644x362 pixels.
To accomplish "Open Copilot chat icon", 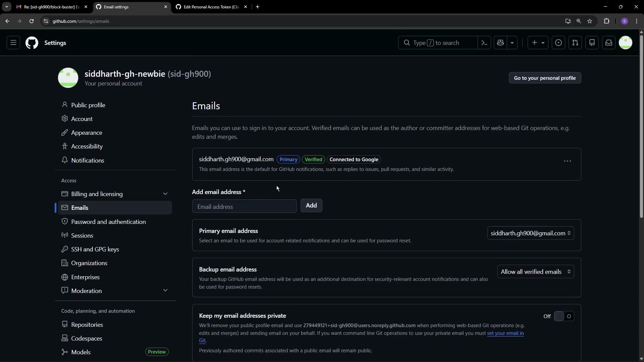I will coord(500,43).
